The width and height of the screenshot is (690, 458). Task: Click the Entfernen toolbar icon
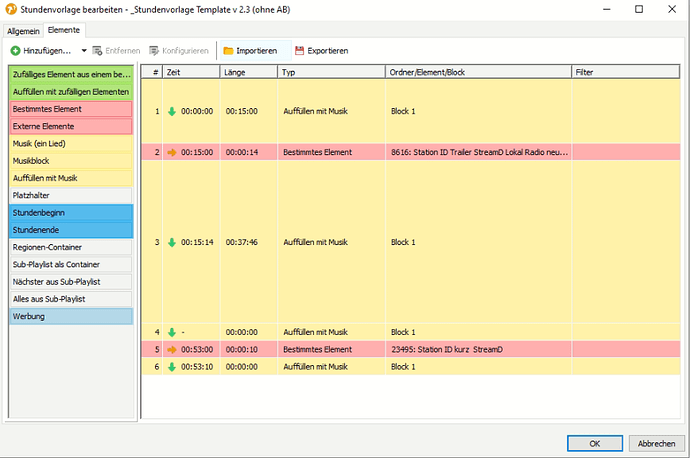pyautogui.click(x=97, y=50)
